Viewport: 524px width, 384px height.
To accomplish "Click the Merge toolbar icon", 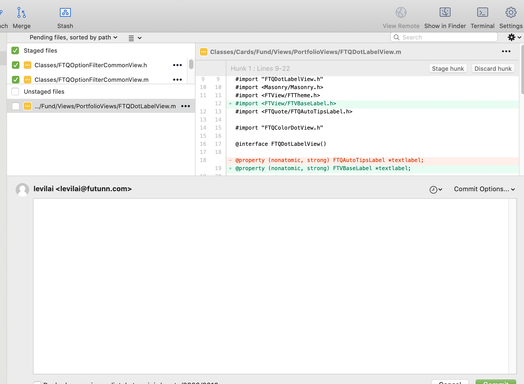I will click(x=21, y=13).
